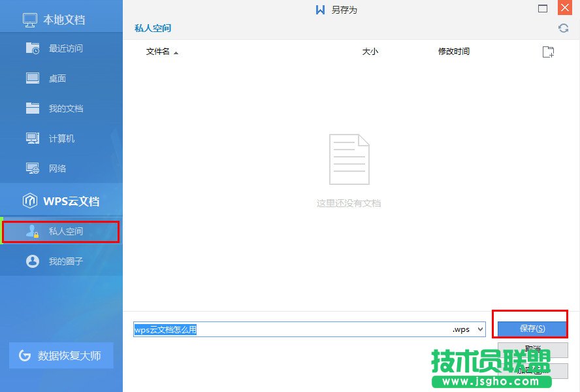Sort files by 修改时间 column
This screenshot has width=580, height=392.
[453, 52]
